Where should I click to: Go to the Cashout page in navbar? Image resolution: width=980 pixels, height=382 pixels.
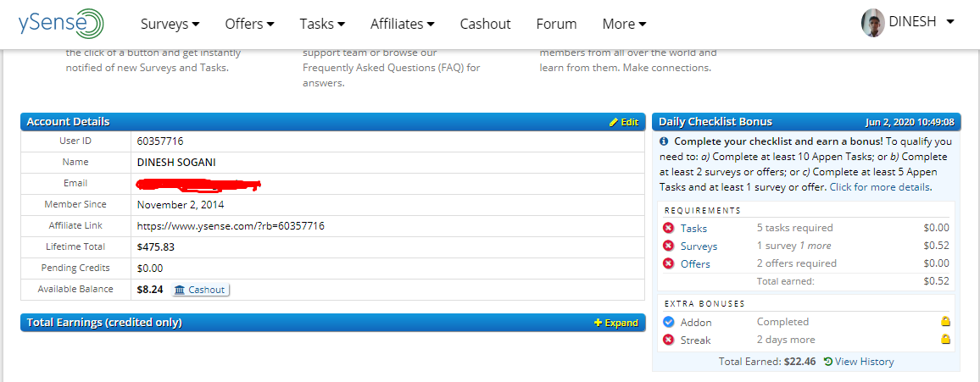coord(485,24)
